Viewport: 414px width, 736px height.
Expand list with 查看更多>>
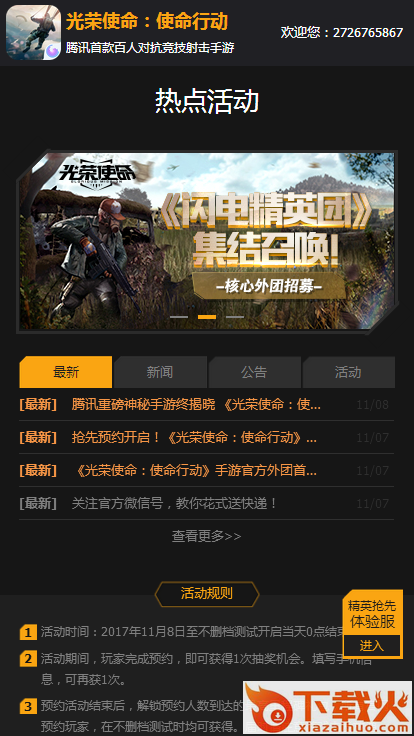point(207,536)
